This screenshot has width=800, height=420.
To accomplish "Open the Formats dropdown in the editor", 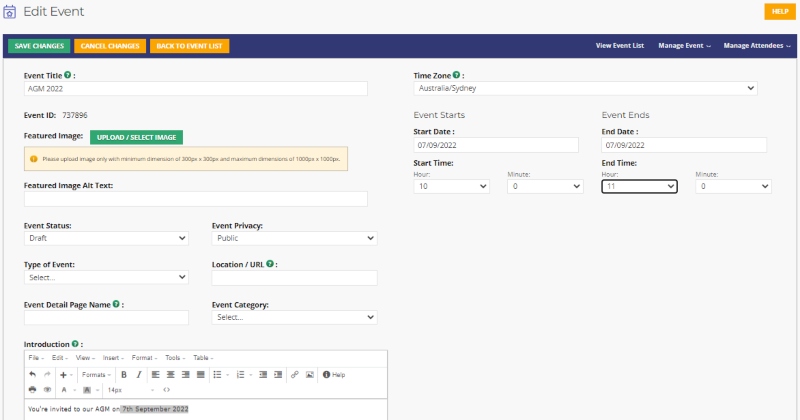I will coord(96,375).
